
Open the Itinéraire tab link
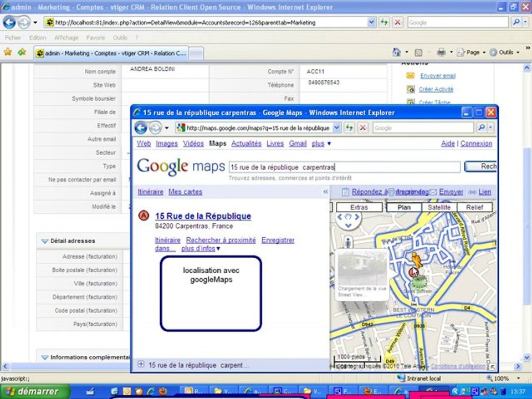[x=150, y=192]
